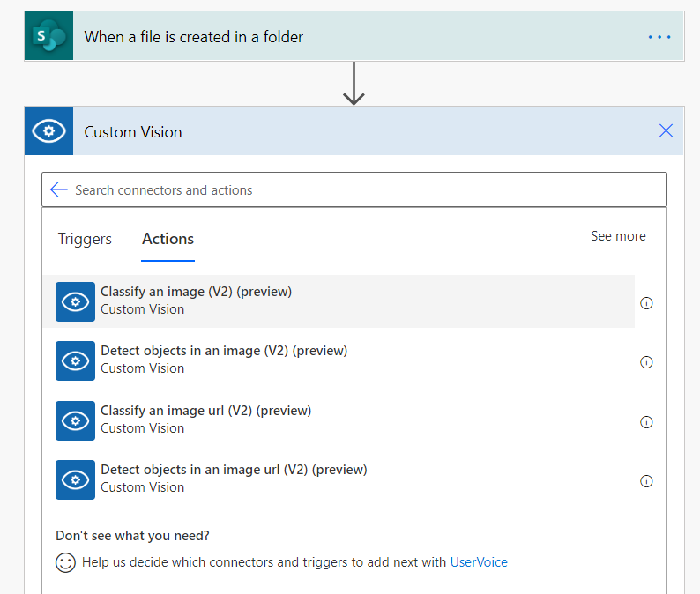Click the Classify an image (V2) icon
This screenshot has height=594, width=700.
coord(75,301)
